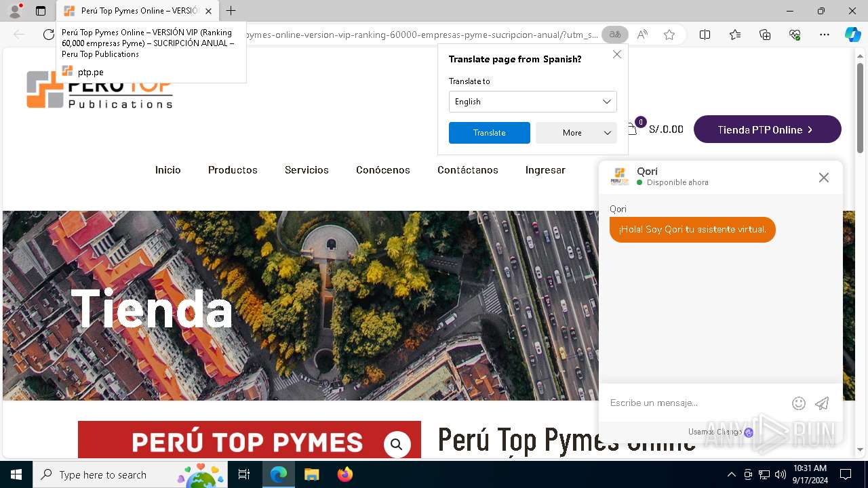Open Windows Start menu
The width and height of the screenshot is (868, 488).
[x=16, y=474]
